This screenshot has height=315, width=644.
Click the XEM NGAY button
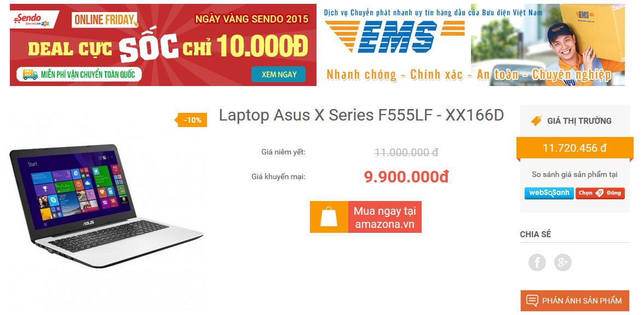coord(278,75)
